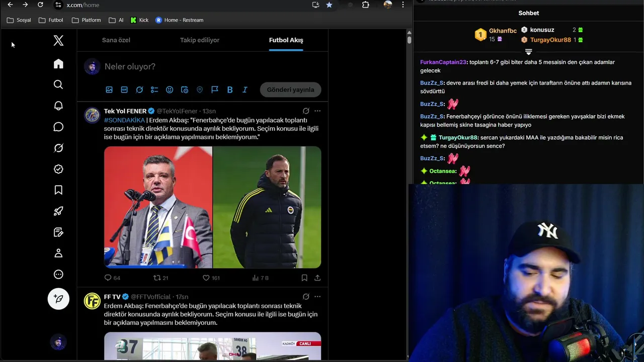Screen dimensions: 644x362
Task: Click FF TV avatar
Action: click(x=92, y=301)
